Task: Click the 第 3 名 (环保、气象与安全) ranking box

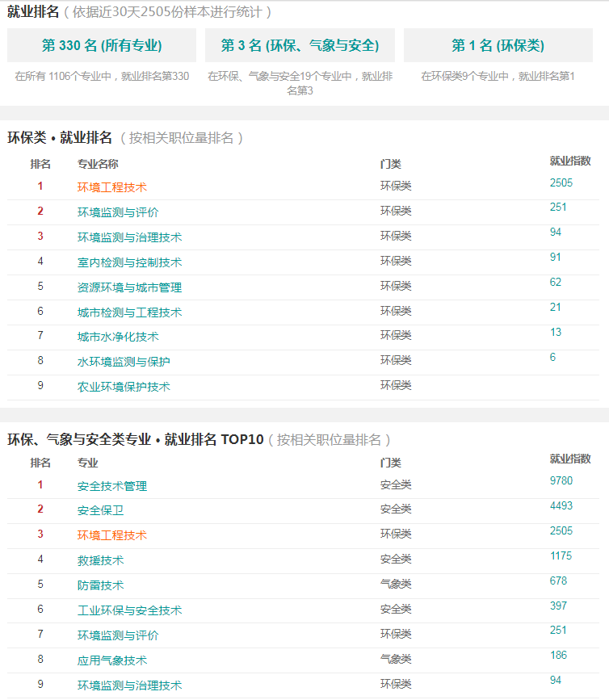Action: coord(300,45)
